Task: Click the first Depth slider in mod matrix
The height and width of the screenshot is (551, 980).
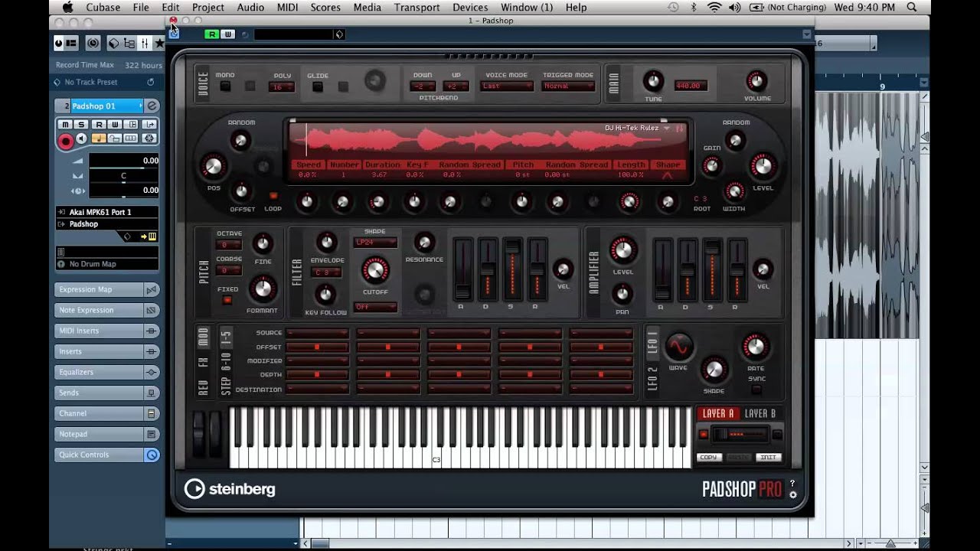Action: click(x=317, y=375)
